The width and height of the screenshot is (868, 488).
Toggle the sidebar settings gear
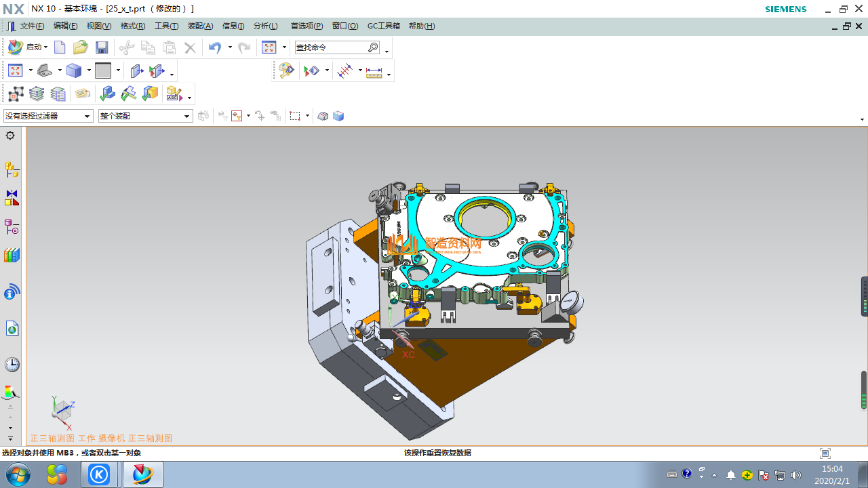coord(10,136)
